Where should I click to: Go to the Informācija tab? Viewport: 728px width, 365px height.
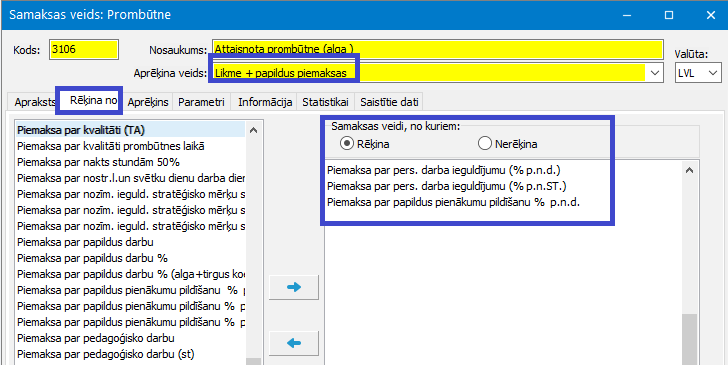265,102
